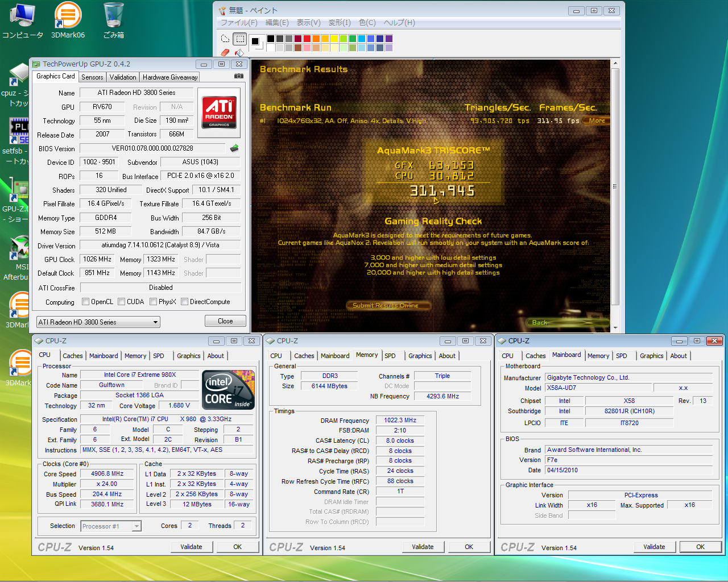The image size is (728, 582).
Task: Click the GPU-Z title bar app icon
Action: [36, 64]
